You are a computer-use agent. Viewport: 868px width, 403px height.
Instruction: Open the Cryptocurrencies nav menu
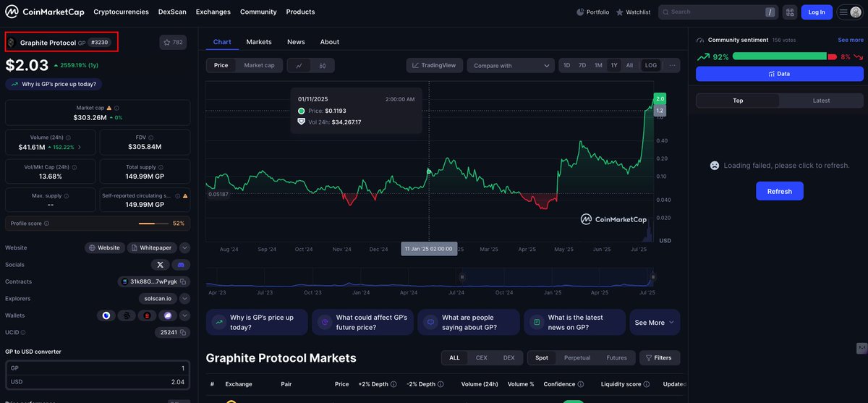click(121, 12)
